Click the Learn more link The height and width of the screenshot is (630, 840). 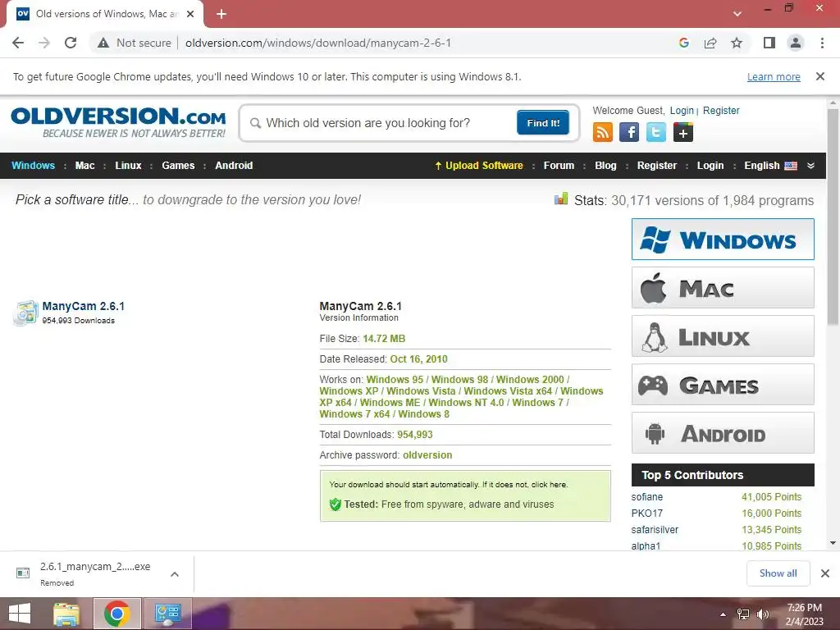pos(774,76)
